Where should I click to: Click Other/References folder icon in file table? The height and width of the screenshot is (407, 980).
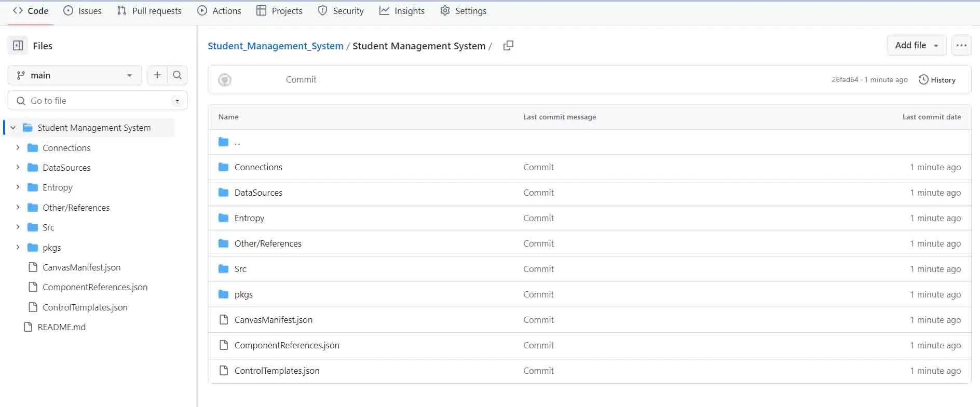coord(224,243)
